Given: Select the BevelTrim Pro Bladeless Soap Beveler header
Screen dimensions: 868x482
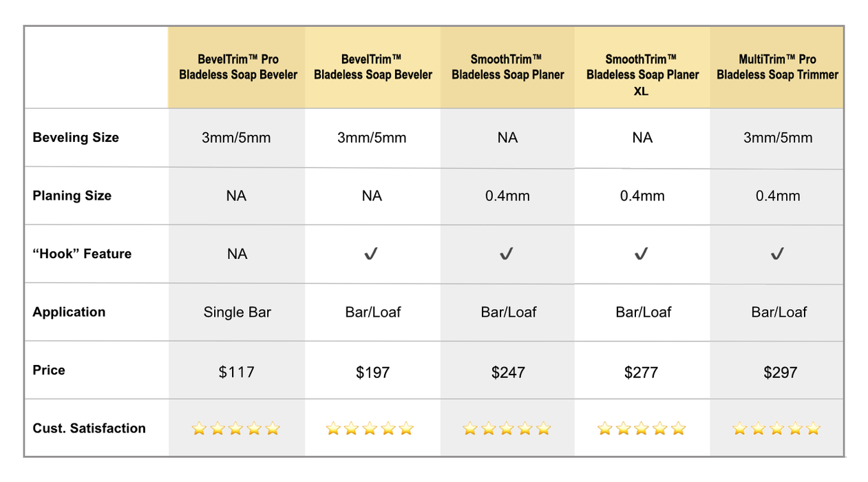Looking at the screenshot, I should (x=238, y=67).
